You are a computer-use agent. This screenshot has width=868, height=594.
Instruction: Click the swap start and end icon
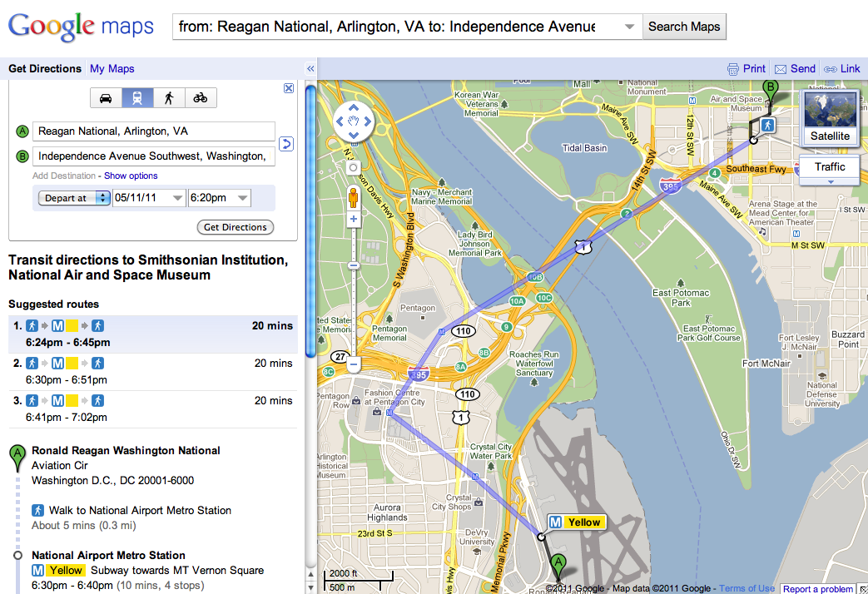pos(286,144)
